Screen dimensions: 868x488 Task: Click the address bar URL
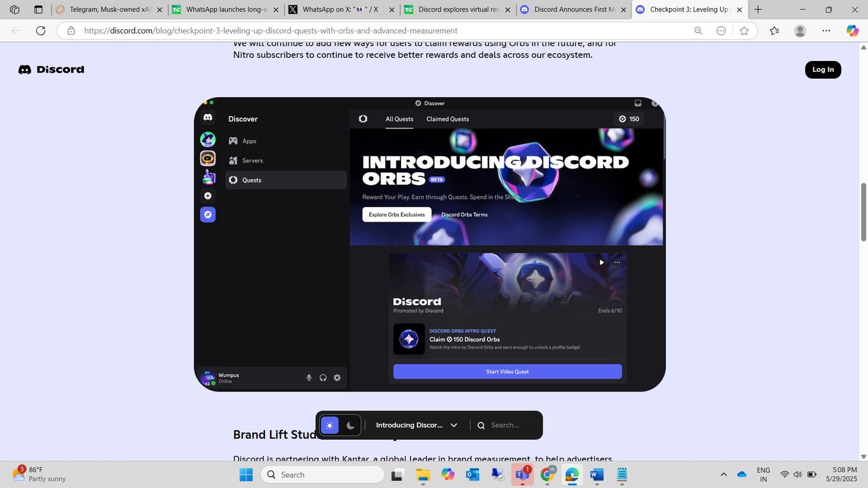pos(271,30)
